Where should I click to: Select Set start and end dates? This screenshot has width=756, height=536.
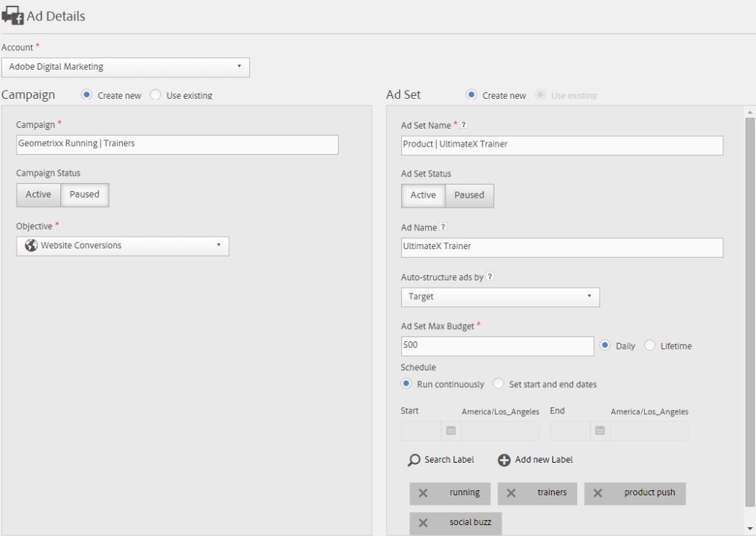coord(498,384)
